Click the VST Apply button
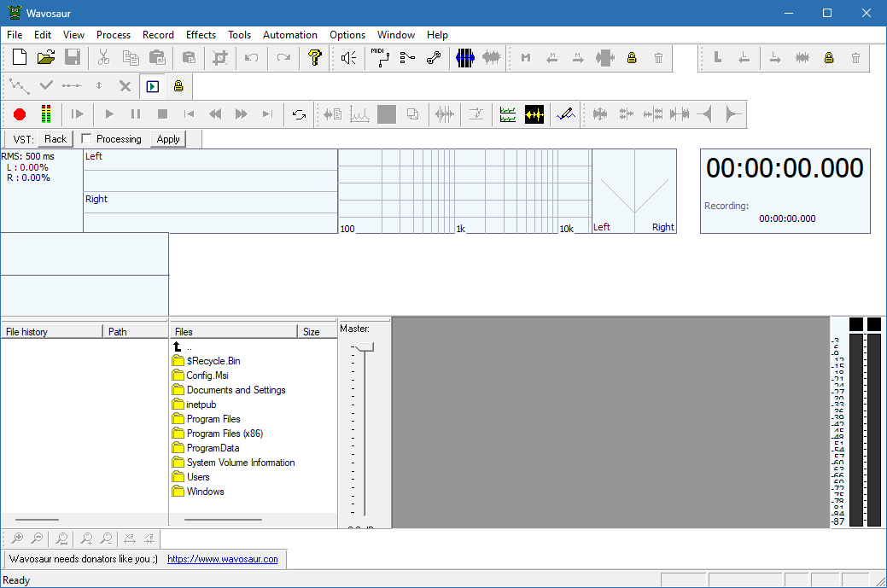Viewport: 887px width, 588px height. pyautogui.click(x=168, y=138)
